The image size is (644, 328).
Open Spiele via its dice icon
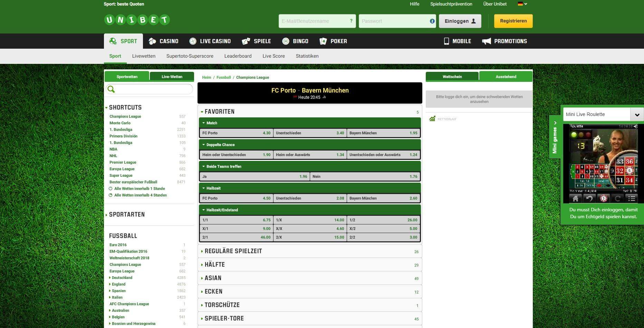[x=246, y=41]
